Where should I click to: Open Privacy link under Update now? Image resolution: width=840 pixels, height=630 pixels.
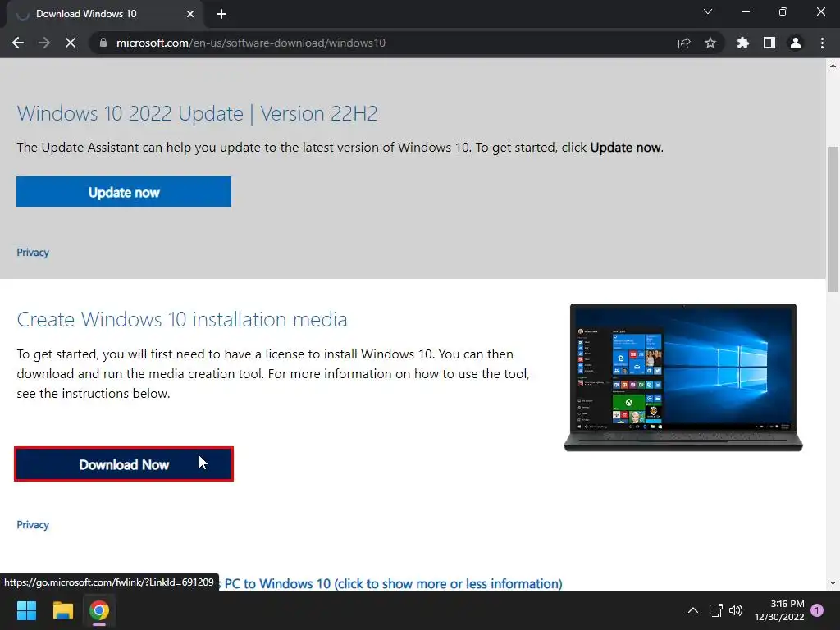click(x=33, y=253)
